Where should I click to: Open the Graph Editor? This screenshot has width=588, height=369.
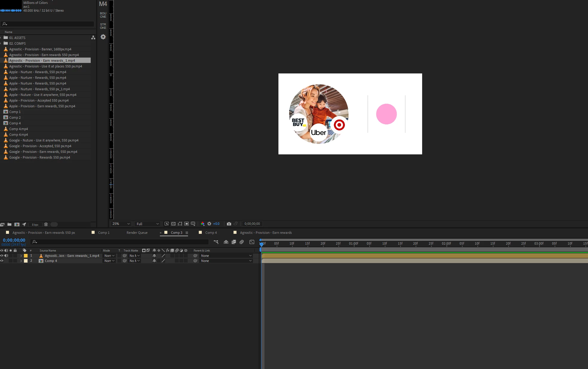pyautogui.click(x=252, y=242)
